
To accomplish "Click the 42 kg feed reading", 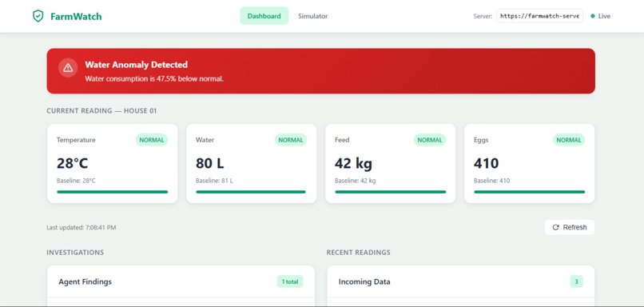I will (x=353, y=163).
